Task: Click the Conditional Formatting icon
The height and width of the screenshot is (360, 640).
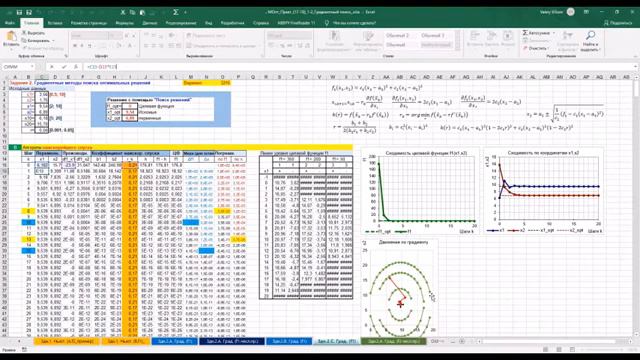Action: point(334,37)
